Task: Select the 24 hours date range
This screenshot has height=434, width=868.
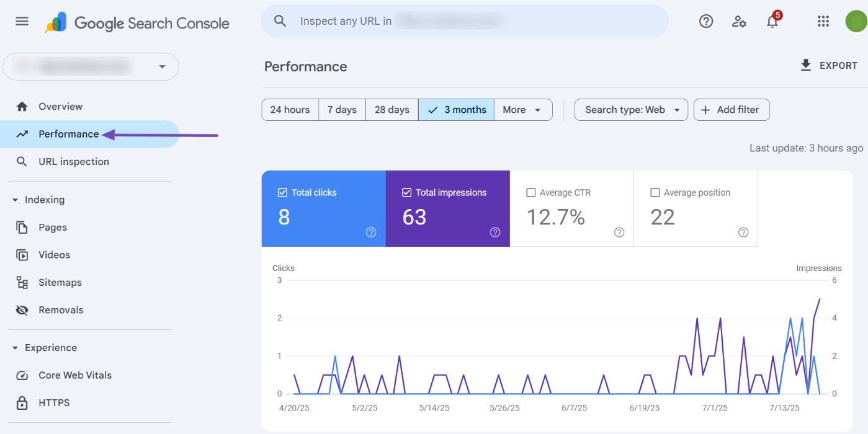Action: 290,109
